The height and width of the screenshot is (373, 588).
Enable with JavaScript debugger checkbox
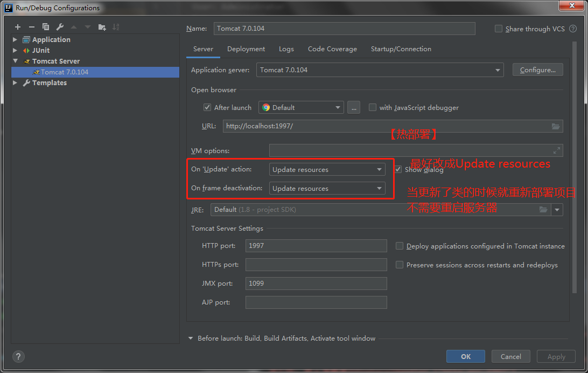click(x=373, y=107)
